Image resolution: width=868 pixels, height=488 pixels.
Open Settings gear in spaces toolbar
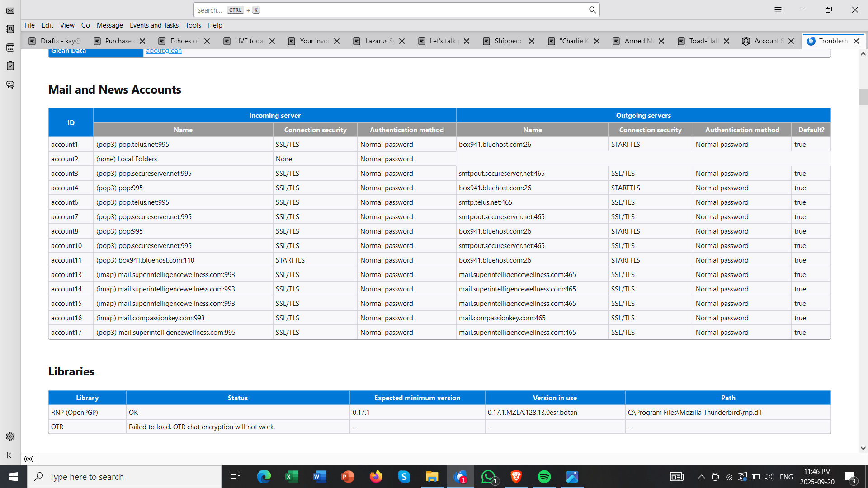(x=10, y=436)
